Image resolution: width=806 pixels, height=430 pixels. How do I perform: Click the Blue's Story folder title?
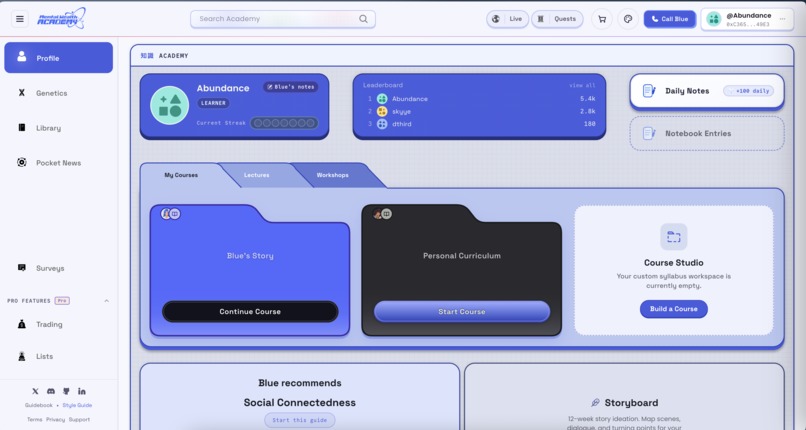point(250,255)
